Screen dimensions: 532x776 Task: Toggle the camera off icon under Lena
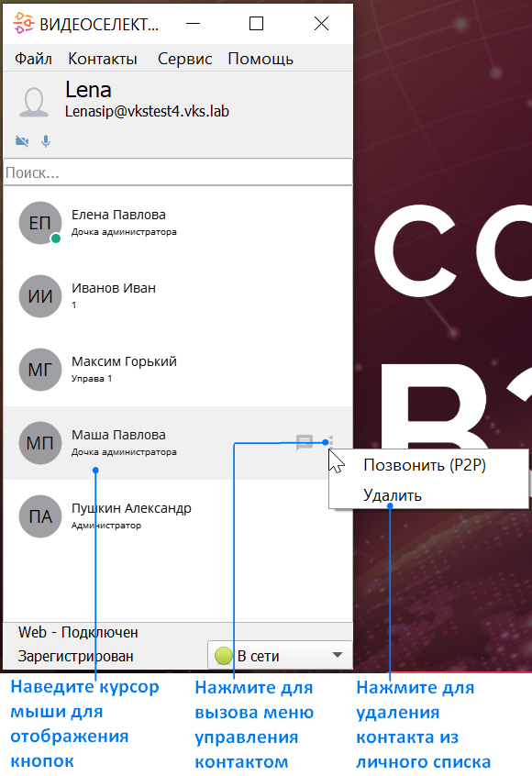click(22, 141)
